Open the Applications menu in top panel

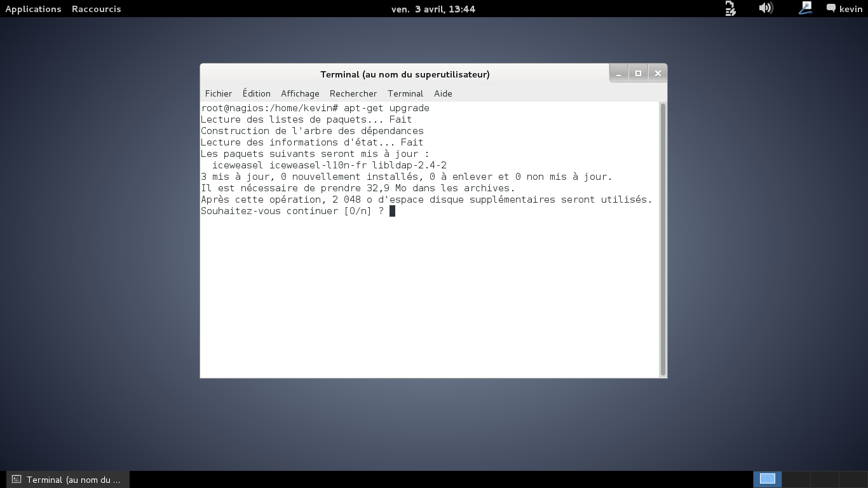[33, 9]
